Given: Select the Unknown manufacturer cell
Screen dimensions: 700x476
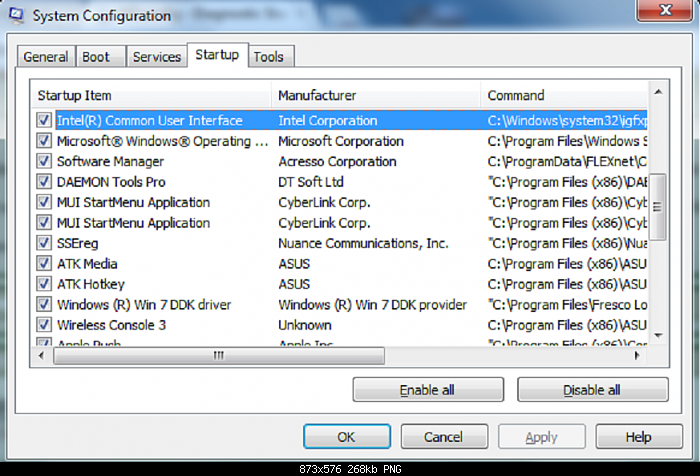Looking at the screenshot, I should (x=304, y=325).
